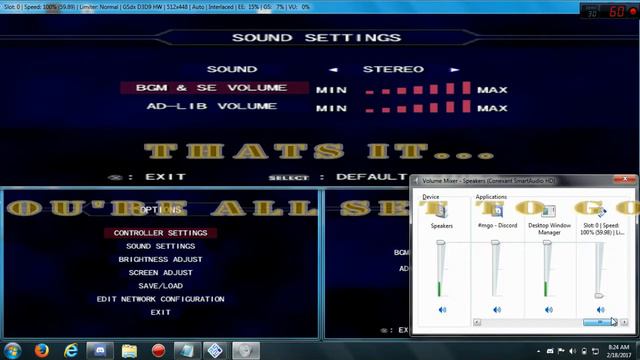Switch to Discord on the taskbar
The width and height of the screenshot is (640, 360).
[x=100, y=351]
